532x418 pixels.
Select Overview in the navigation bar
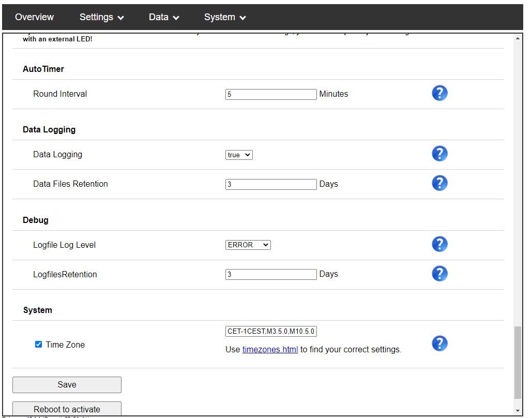click(34, 17)
